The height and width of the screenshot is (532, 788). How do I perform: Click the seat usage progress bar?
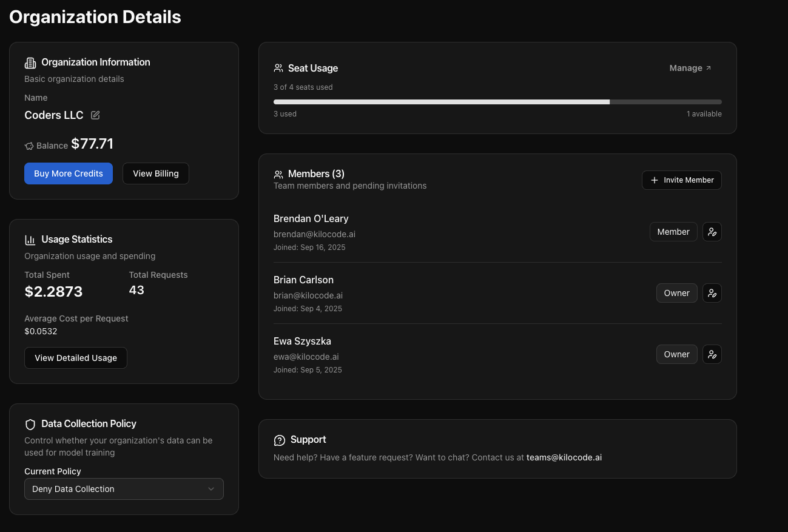[x=497, y=102]
